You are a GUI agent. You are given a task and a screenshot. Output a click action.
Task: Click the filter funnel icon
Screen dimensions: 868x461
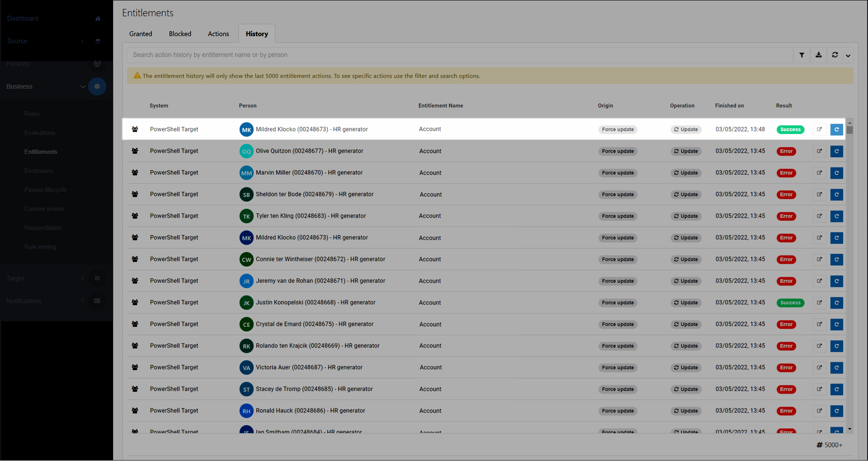802,55
